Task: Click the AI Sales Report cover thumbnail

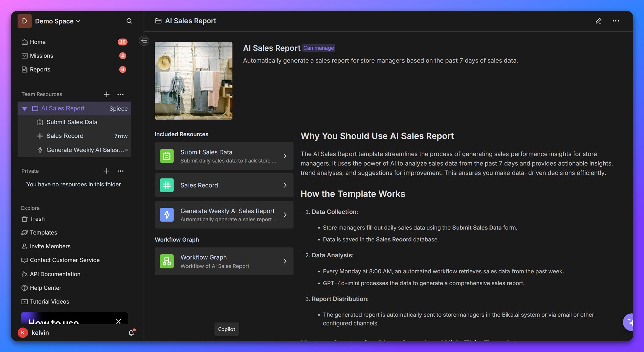Action: click(x=194, y=80)
